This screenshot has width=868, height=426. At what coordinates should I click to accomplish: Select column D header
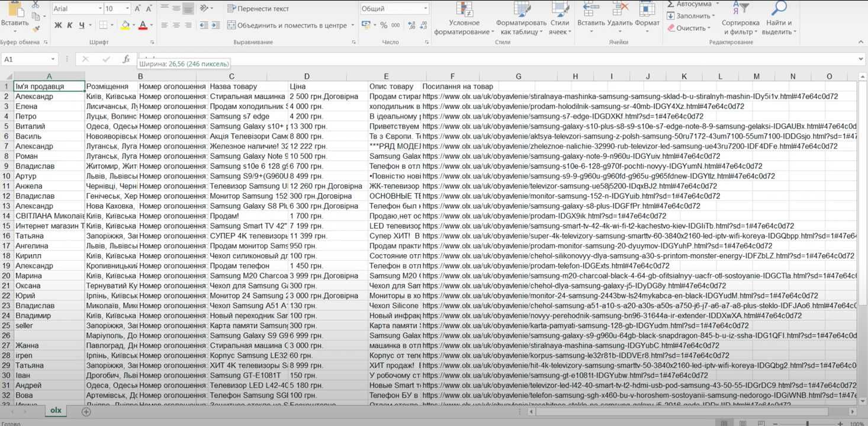307,76
